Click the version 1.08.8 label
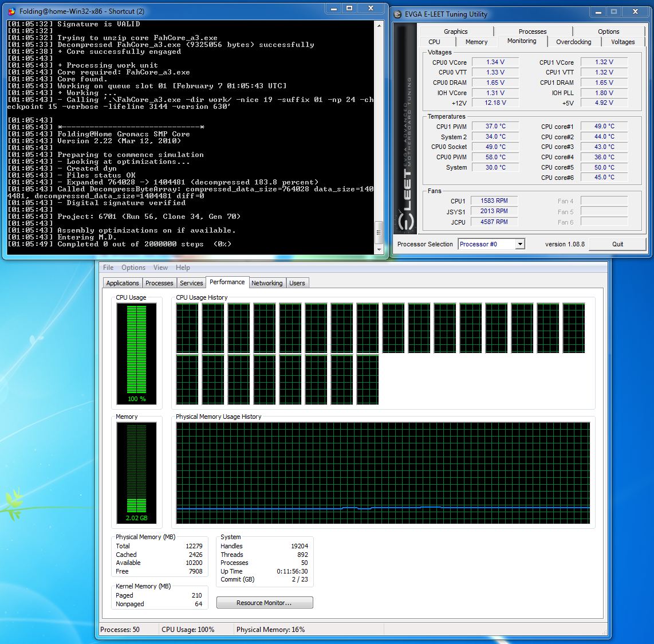This screenshot has width=654, height=644. click(565, 244)
